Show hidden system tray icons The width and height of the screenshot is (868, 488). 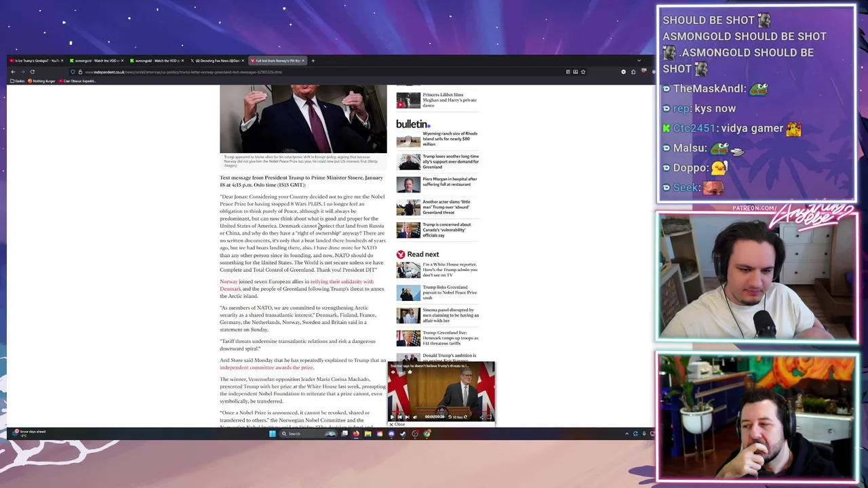coord(627,433)
